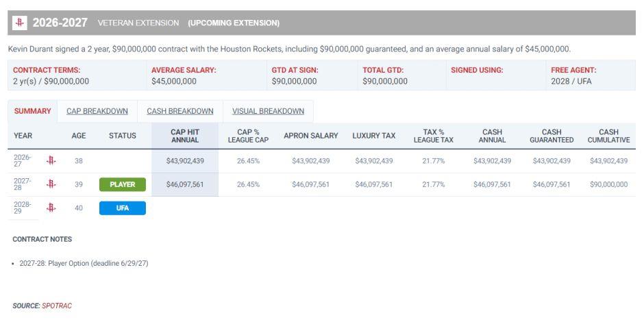Viewport: 644px width, 320px height.
Task: Click the CASH CUMULATIVE column header
Action: 608,136
